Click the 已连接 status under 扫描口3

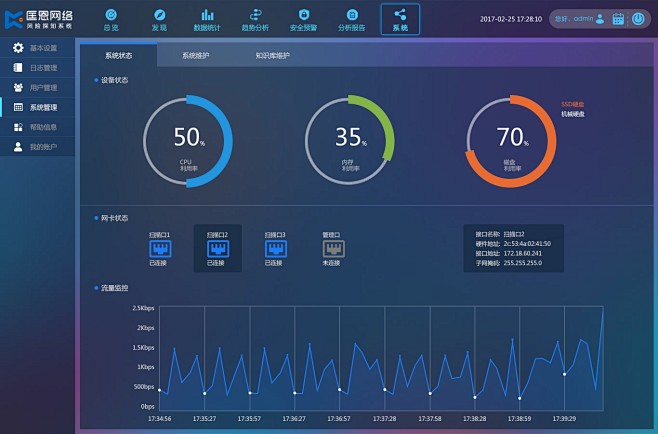[x=273, y=263]
